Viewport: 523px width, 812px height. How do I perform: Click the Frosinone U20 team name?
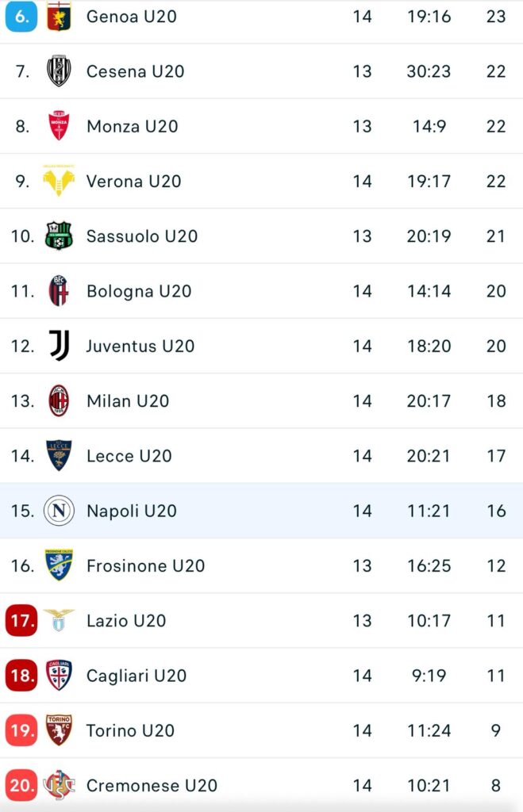pos(146,565)
